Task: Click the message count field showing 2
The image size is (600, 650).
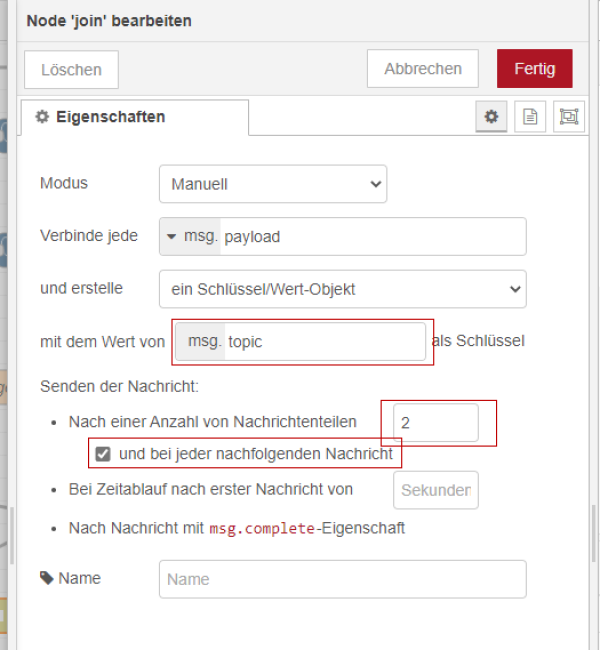Action: 435,423
